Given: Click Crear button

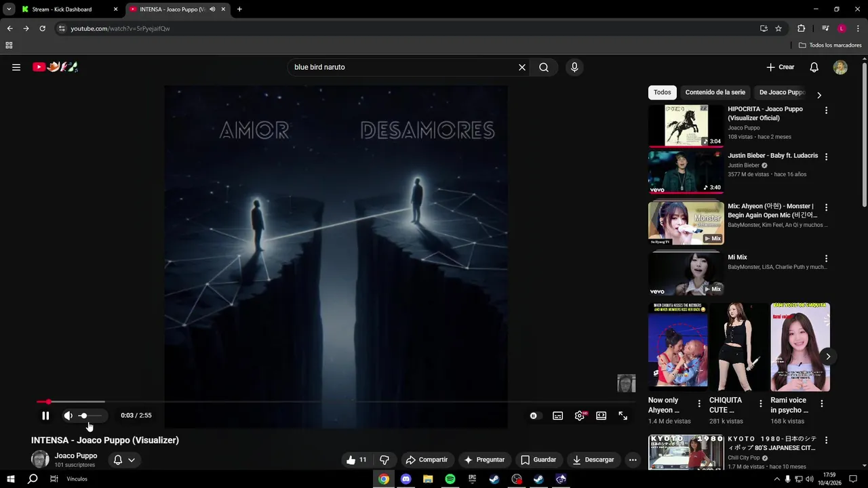Looking at the screenshot, I should (x=781, y=67).
